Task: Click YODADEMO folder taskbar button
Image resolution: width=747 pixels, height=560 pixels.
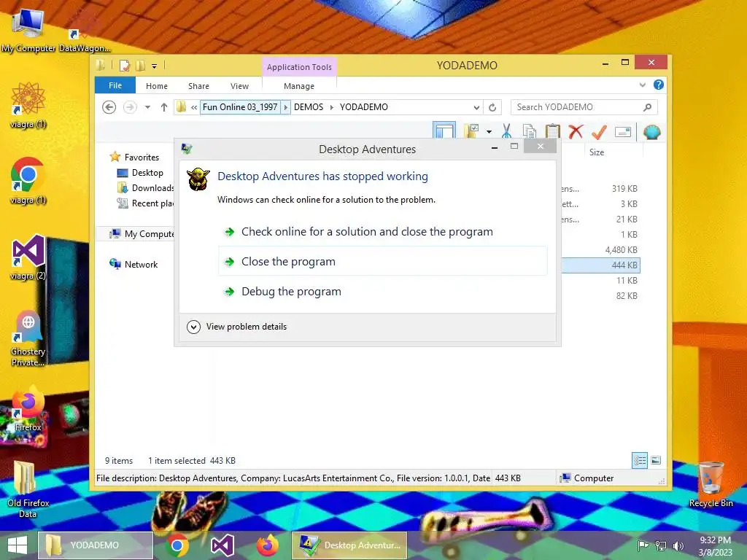Action: (96, 545)
